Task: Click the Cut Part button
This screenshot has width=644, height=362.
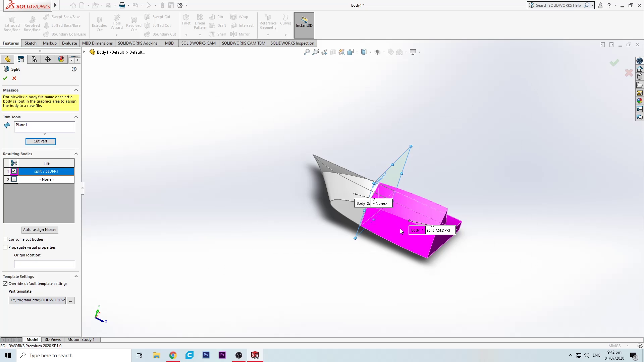Action: click(x=41, y=141)
